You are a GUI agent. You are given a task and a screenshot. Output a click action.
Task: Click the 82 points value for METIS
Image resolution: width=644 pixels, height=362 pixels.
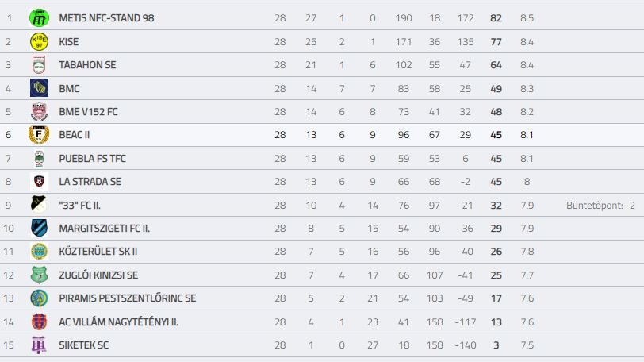pos(496,18)
